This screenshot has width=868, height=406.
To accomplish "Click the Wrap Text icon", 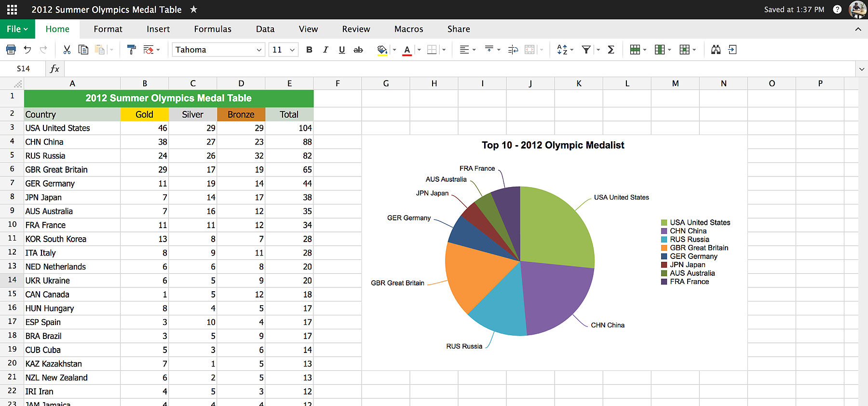I will [513, 50].
